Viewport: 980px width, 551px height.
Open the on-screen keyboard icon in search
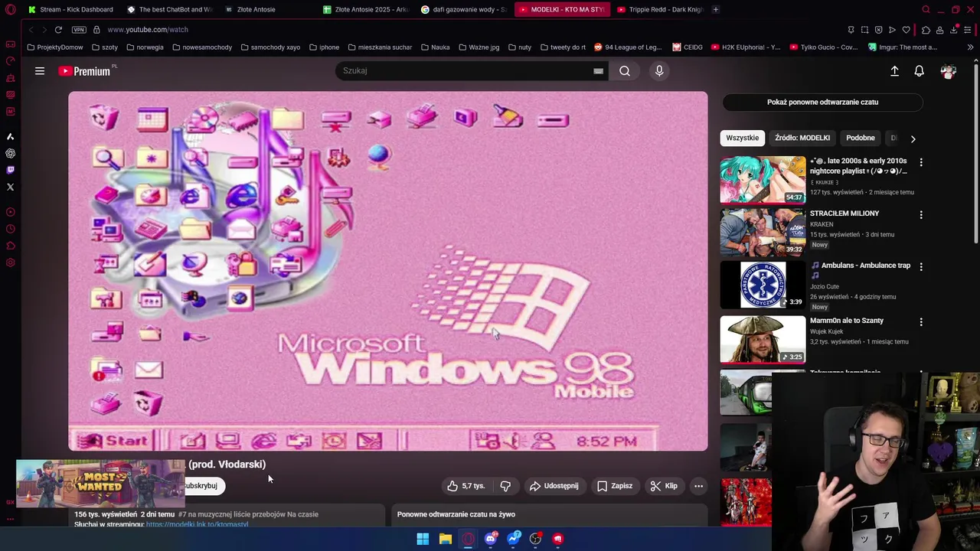598,71
